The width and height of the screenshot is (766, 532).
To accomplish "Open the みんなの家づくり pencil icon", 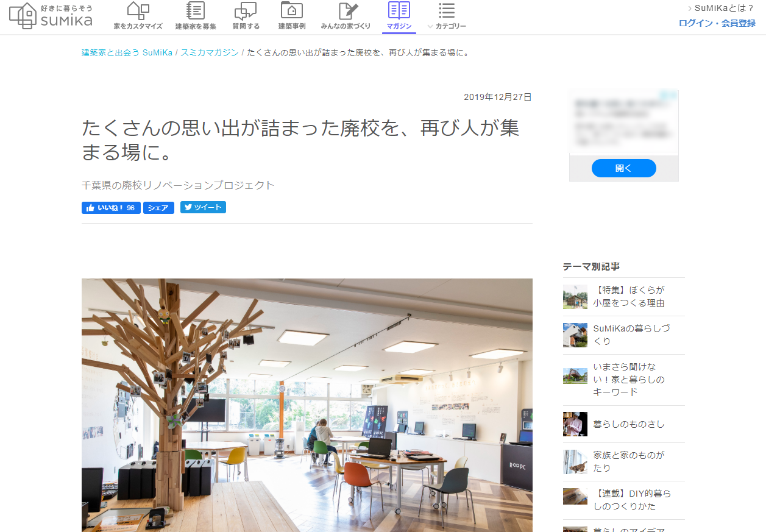I will pyautogui.click(x=346, y=10).
